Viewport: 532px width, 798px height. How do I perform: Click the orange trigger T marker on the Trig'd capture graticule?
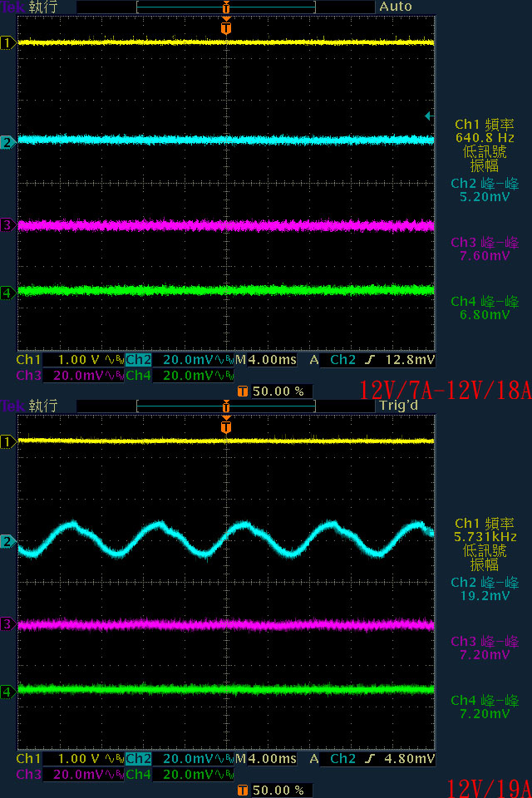[226, 426]
